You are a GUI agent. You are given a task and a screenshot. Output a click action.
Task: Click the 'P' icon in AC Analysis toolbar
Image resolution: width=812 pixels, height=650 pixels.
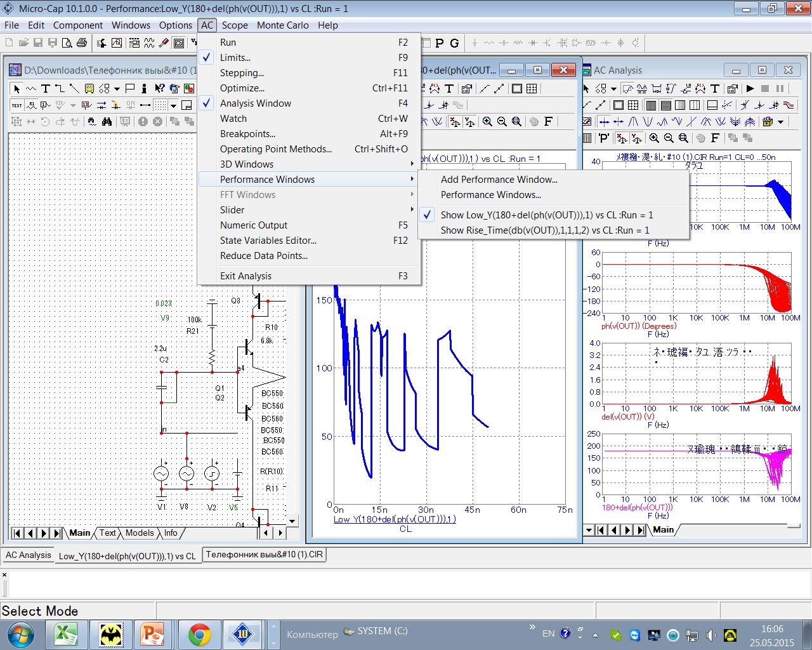click(x=603, y=138)
